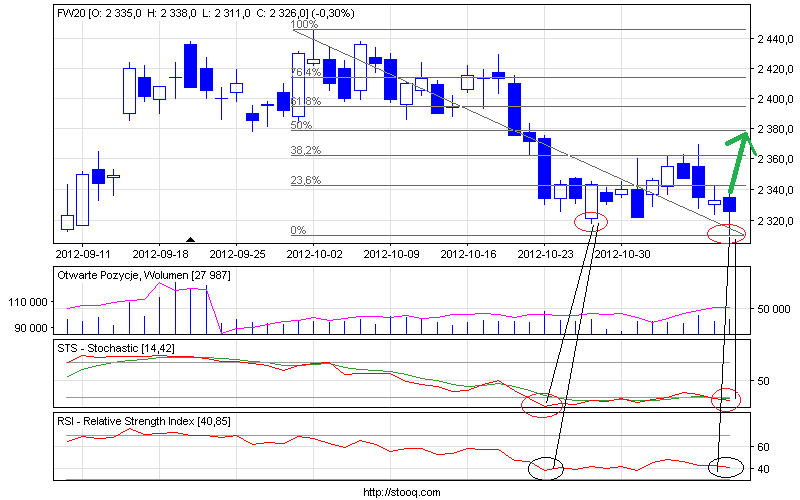Click the 2 440,0 price axis label
Screen dimensions: 800x500
click(x=775, y=39)
